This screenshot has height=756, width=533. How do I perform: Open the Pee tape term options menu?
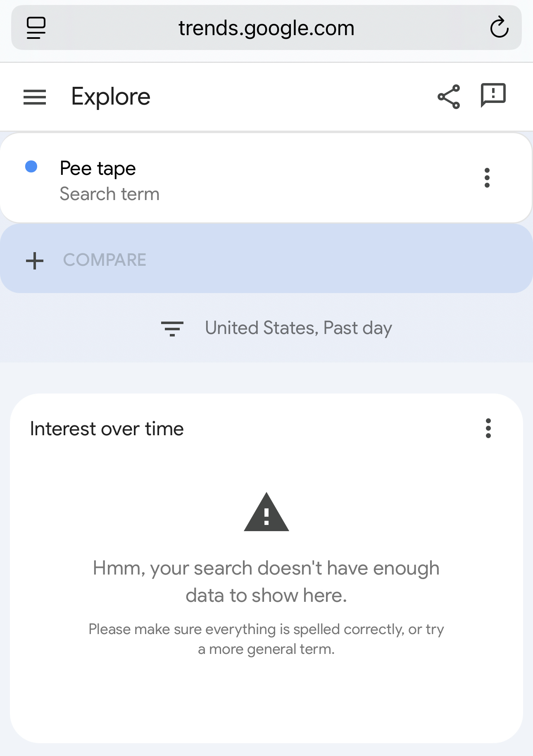point(487,178)
